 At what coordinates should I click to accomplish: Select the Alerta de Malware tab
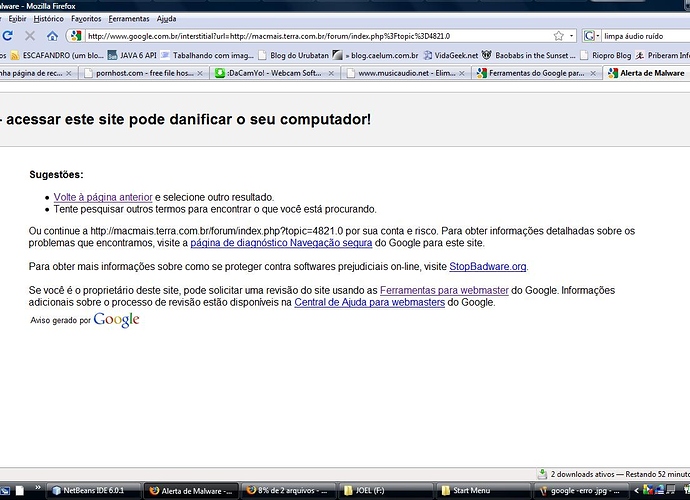point(647,73)
